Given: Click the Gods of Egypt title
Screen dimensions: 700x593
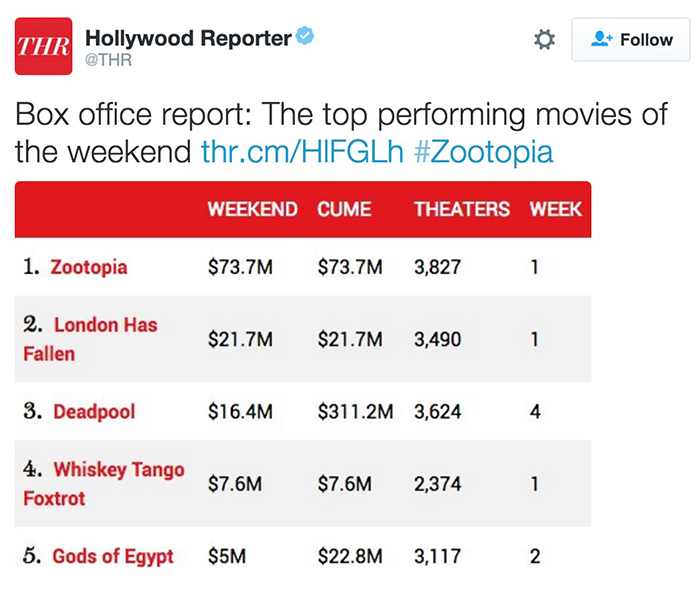Looking at the screenshot, I should pyautogui.click(x=112, y=556).
